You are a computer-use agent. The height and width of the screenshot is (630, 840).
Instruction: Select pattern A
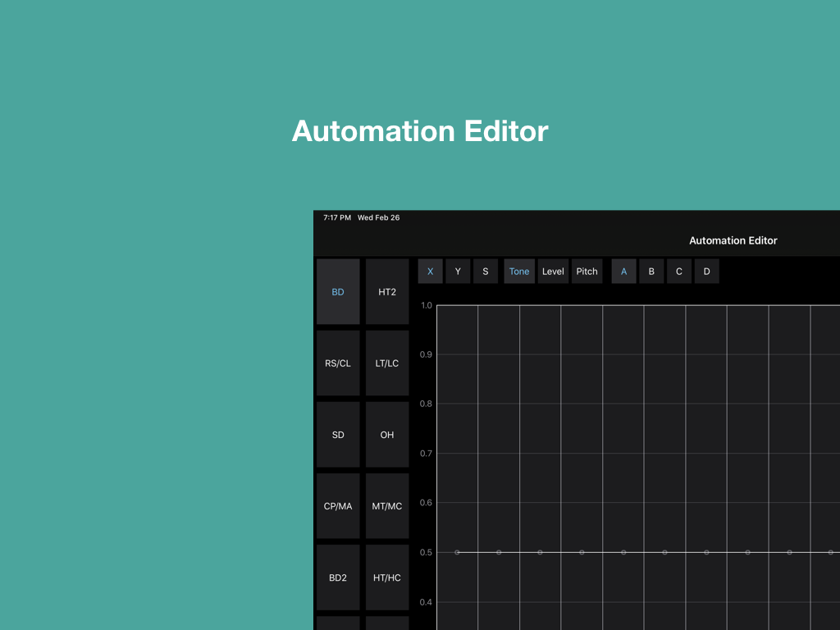click(x=623, y=272)
